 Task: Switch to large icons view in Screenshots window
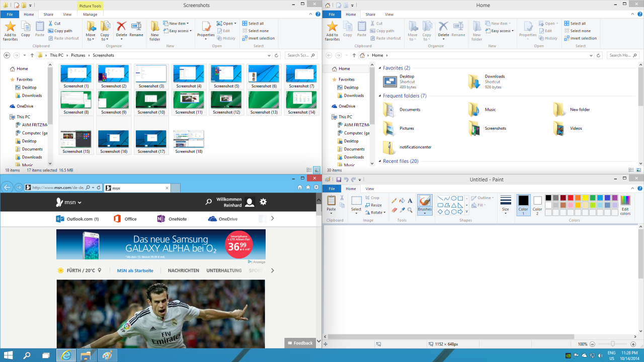click(x=317, y=170)
